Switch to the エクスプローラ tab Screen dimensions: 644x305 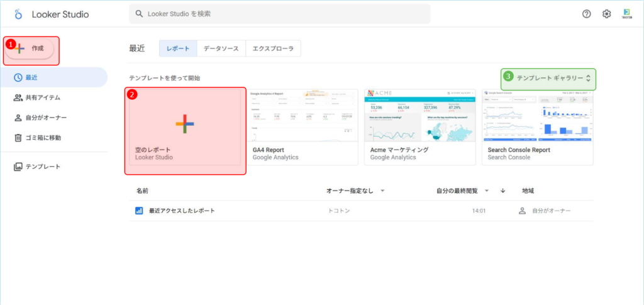[273, 48]
